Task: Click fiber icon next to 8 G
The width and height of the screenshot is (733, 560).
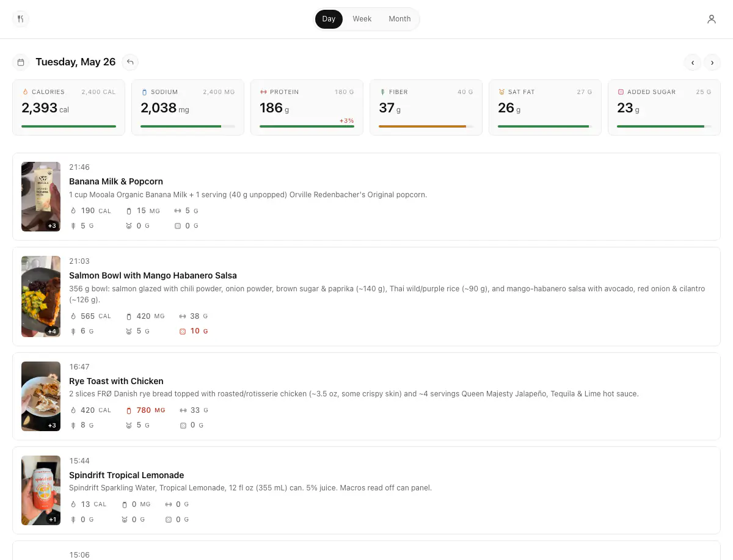Action: coord(73,425)
